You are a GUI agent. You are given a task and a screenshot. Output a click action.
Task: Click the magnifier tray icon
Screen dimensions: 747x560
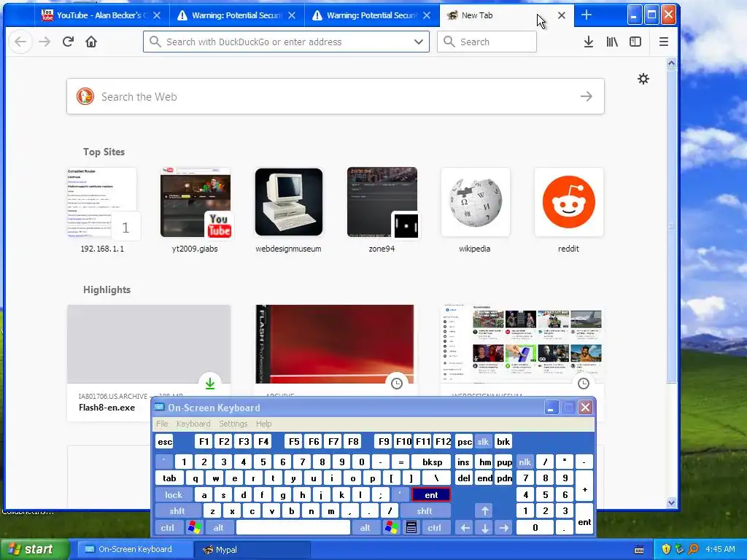click(693, 549)
